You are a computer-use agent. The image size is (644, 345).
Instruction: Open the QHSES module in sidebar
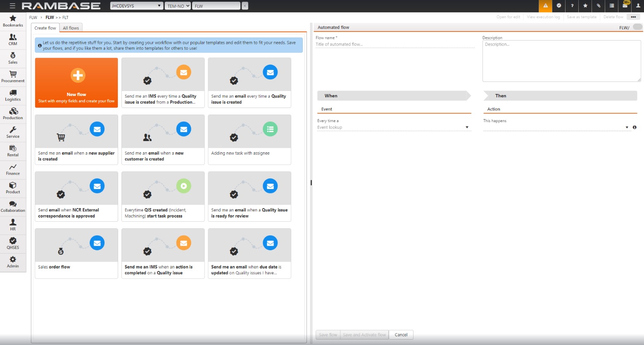click(x=13, y=244)
